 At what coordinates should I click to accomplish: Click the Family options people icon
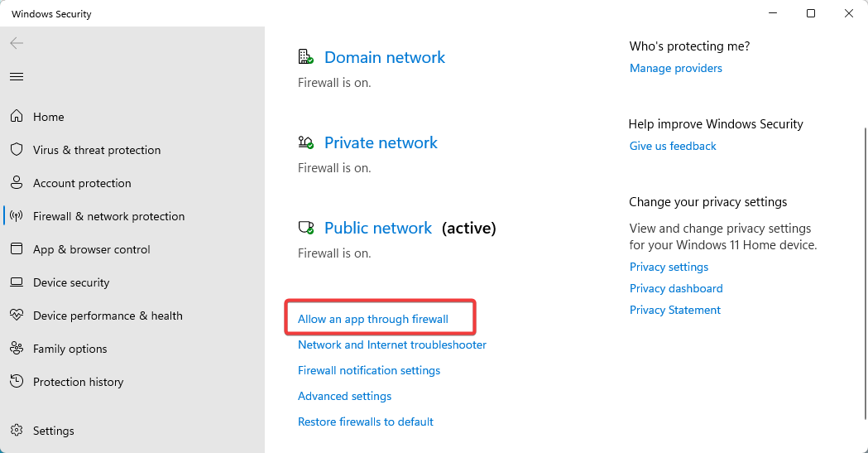(x=17, y=349)
